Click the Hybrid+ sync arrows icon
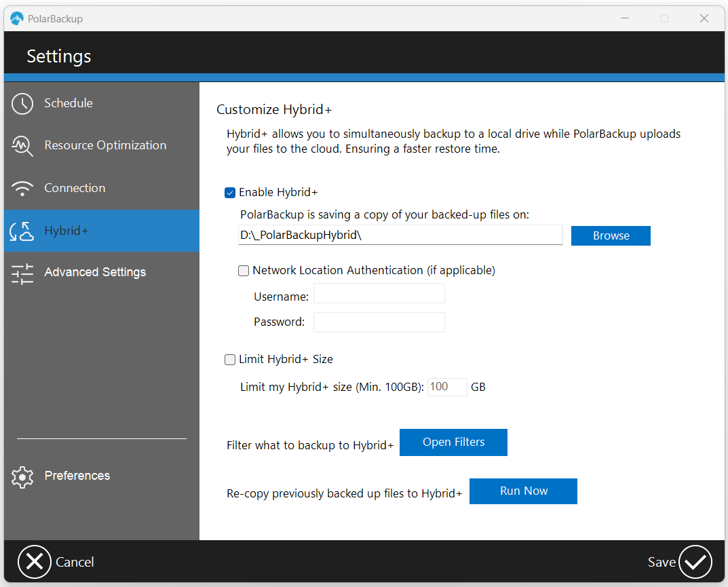Viewport: 728px width, 587px height. point(22,231)
